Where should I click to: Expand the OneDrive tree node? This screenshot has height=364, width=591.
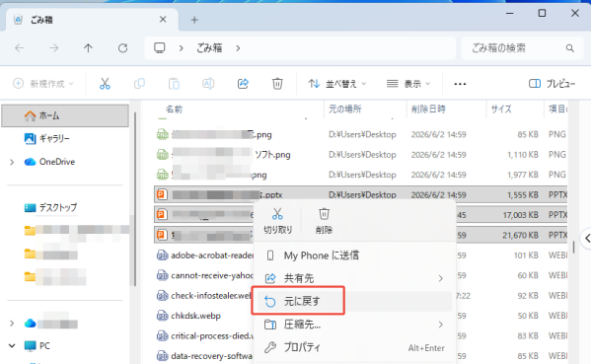(12, 162)
